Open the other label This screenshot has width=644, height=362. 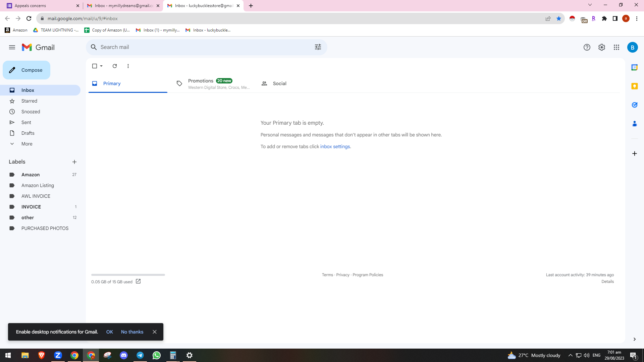(40, 218)
